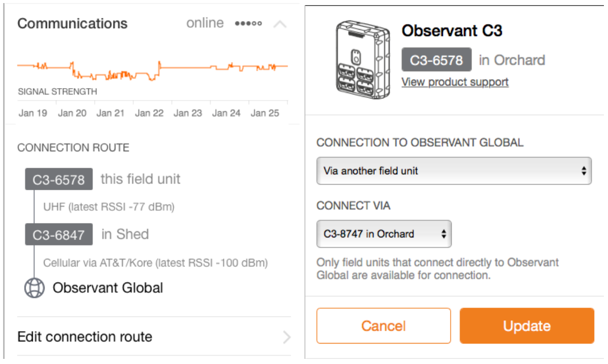Click the signal strength dots indicator

[x=248, y=24]
